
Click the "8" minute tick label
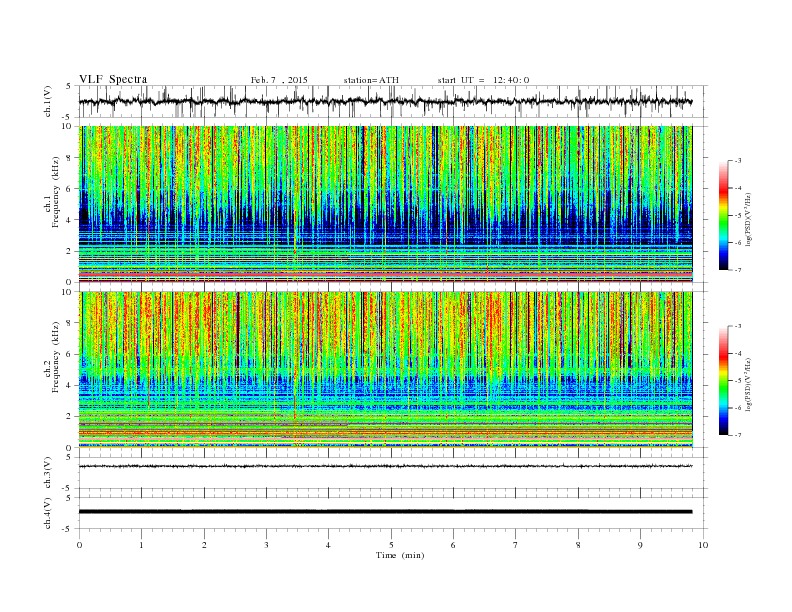pos(578,545)
